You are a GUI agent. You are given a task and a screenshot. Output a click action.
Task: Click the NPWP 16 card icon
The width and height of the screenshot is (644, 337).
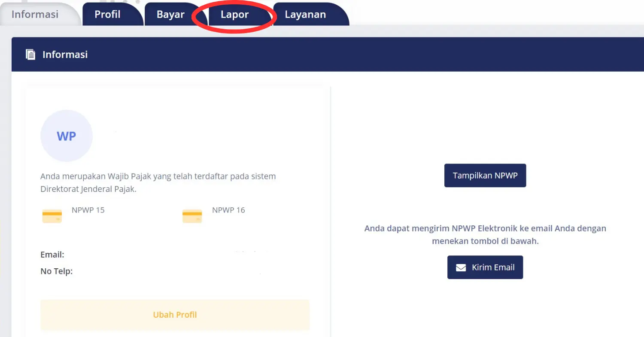[192, 216]
